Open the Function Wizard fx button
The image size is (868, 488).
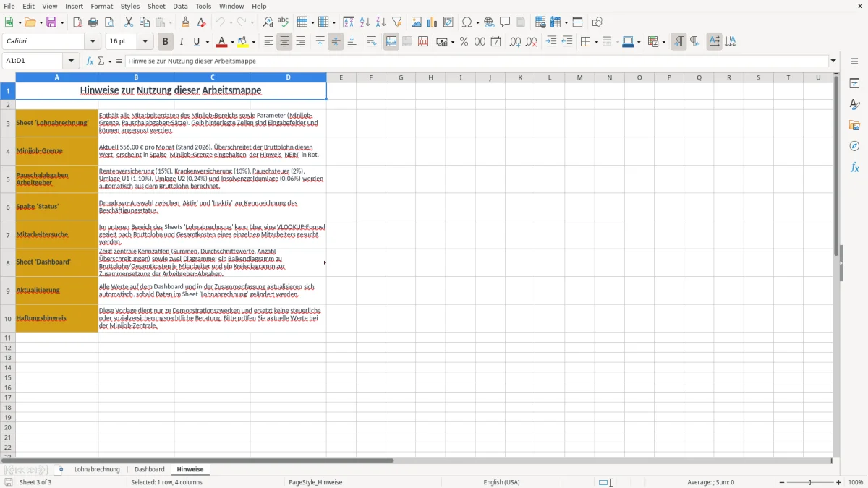pos(90,61)
